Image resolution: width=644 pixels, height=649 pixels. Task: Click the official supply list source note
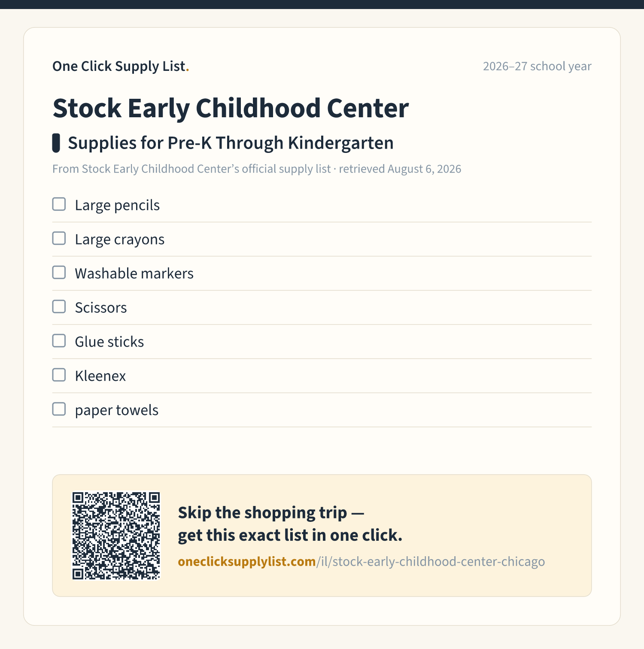click(x=257, y=169)
